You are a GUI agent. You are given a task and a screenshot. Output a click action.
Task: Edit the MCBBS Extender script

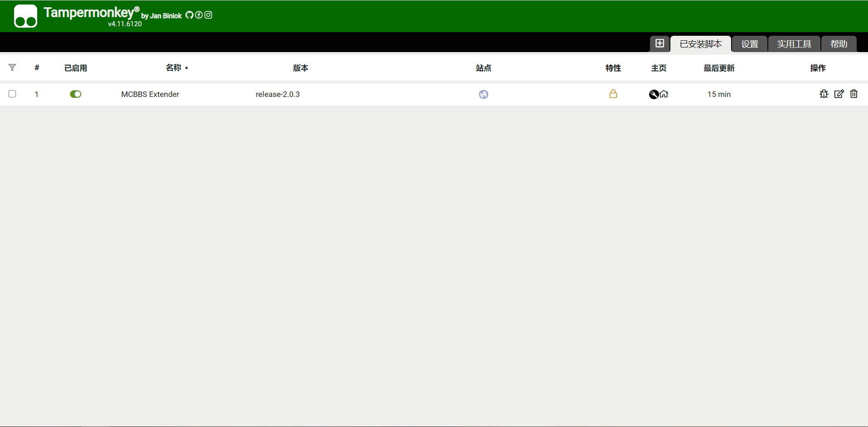point(839,94)
